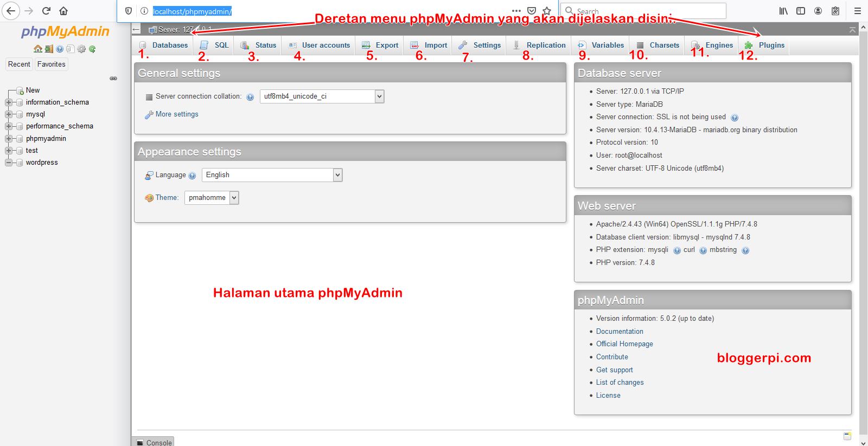This screenshot has height=446, width=868.
Task: Bookmark this page with the star icon
Action: tap(547, 11)
